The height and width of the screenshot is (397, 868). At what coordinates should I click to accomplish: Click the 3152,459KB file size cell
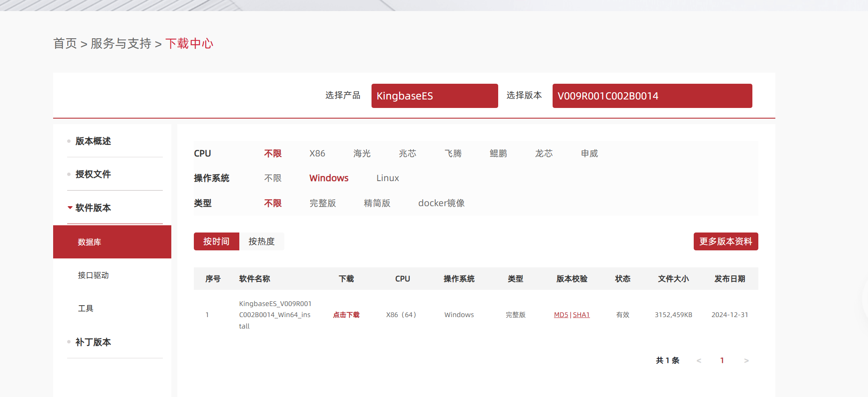pos(673,315)
